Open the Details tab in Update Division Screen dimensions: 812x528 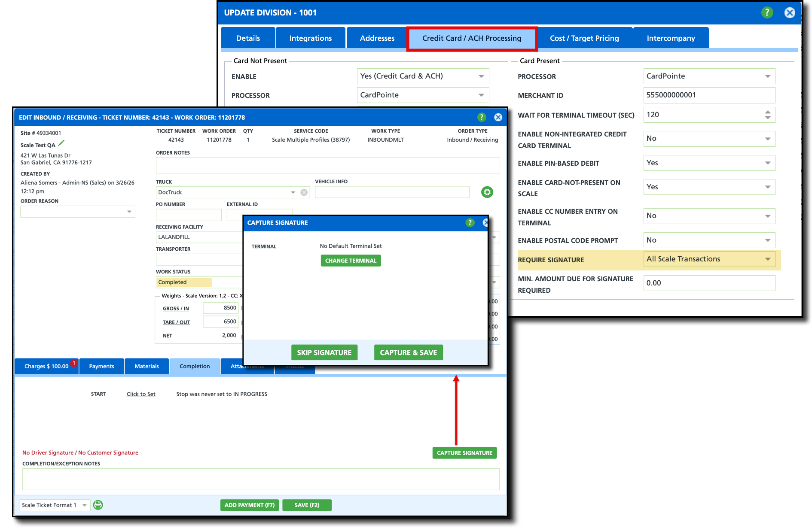point(248,38)
